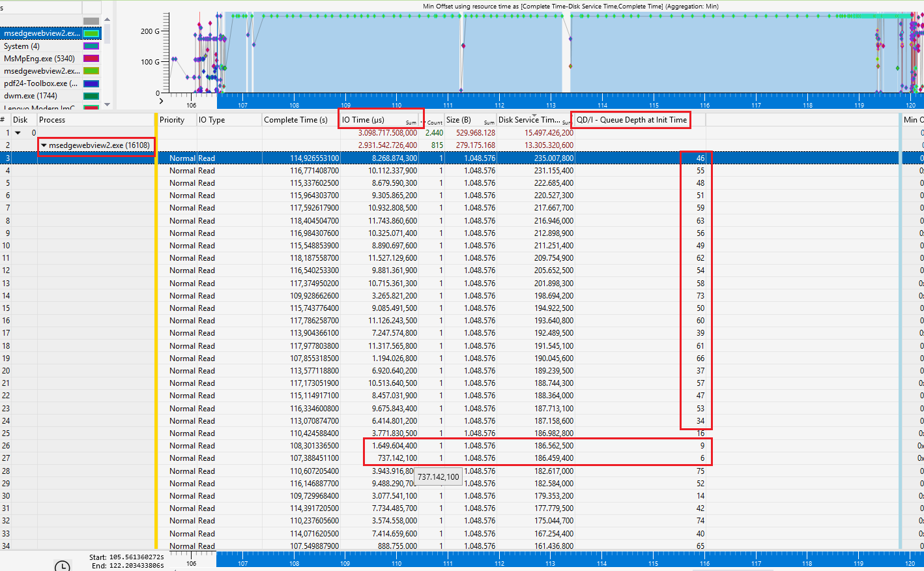The height and width of the screenshot is (571, 924).
Task: Click the Normal priority cell in row 9
Action: click(x=182, y=233)
